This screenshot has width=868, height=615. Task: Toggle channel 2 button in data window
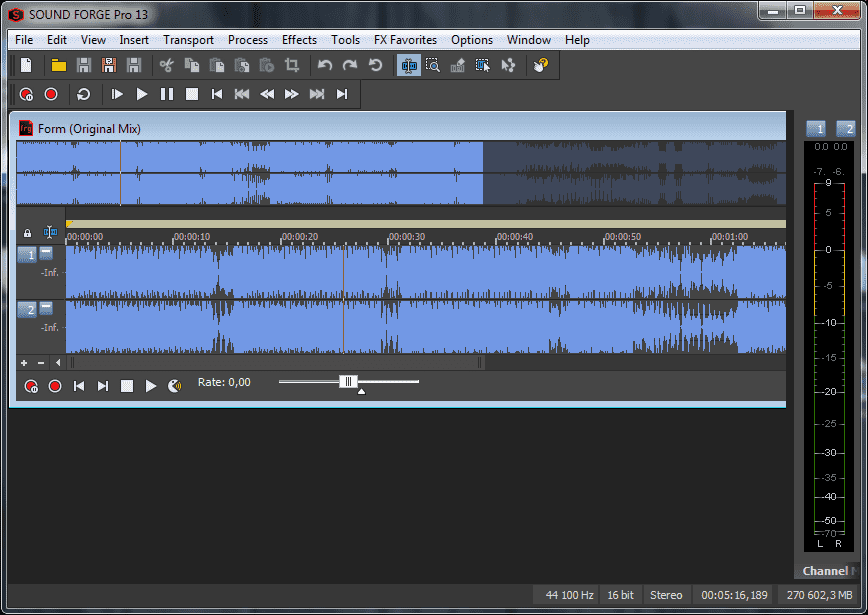(x=27, y=309)
